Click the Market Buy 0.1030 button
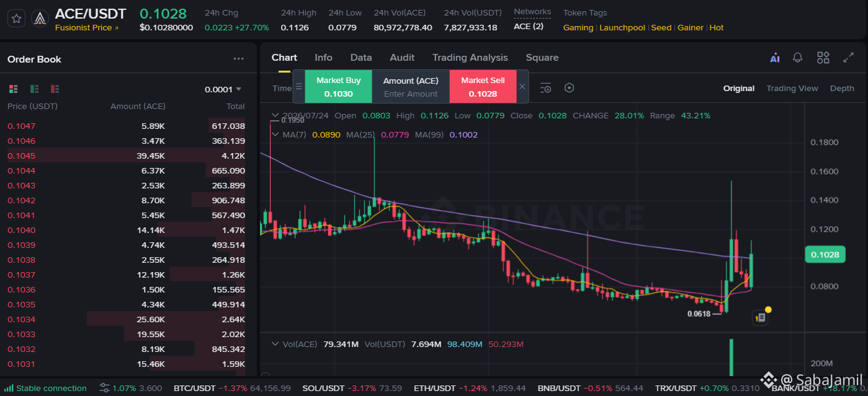Image resolution: width=868 pixels, height=396 pixels. [x=338, y=87]
